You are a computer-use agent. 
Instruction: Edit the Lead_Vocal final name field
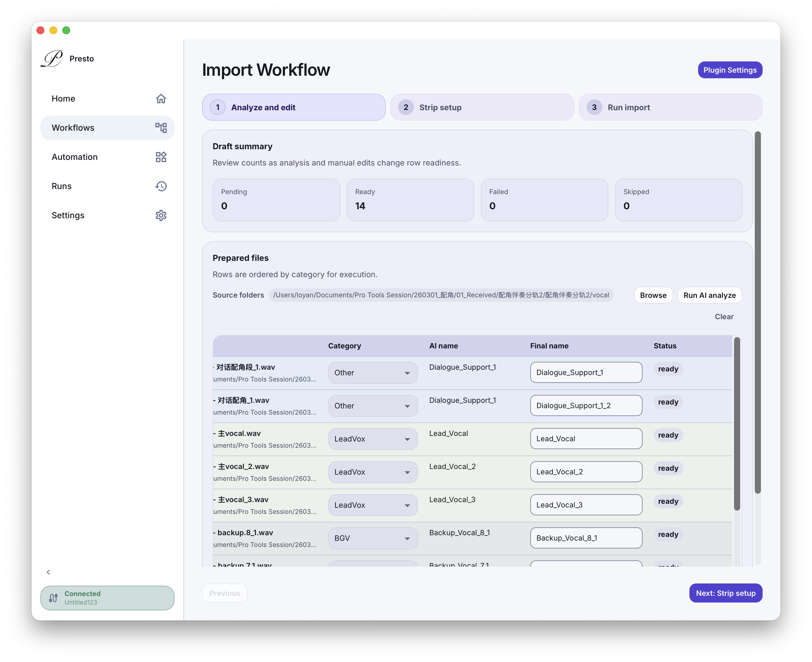coord(586,438)
